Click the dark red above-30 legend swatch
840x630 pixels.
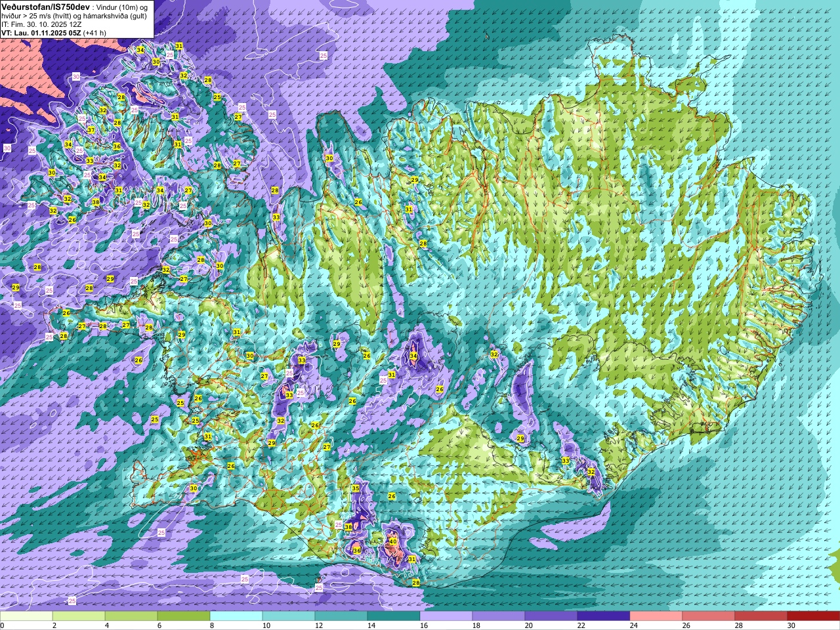[x=814, y=616]
